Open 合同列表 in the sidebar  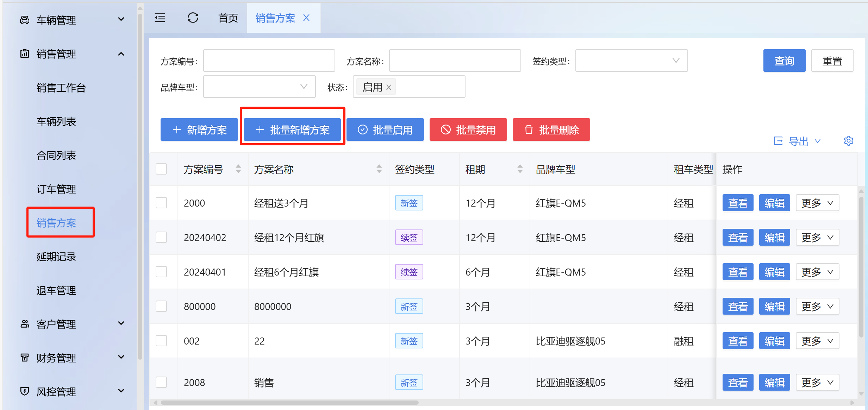[56, 155]
